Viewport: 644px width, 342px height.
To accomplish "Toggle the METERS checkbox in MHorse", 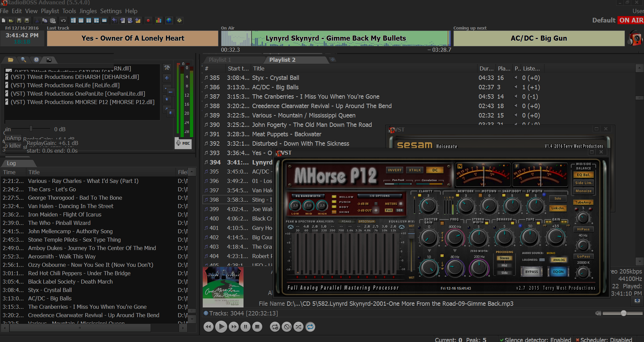I will (x=401, y=204).
